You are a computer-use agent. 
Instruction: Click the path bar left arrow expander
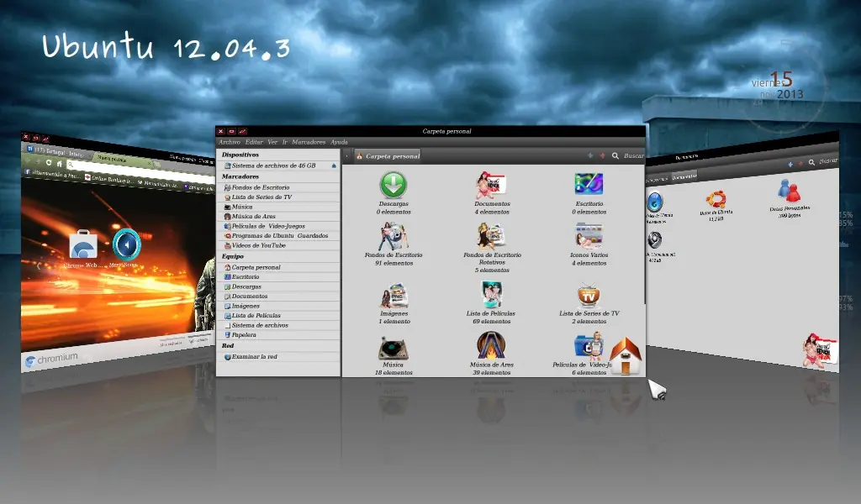coord(347,156)
